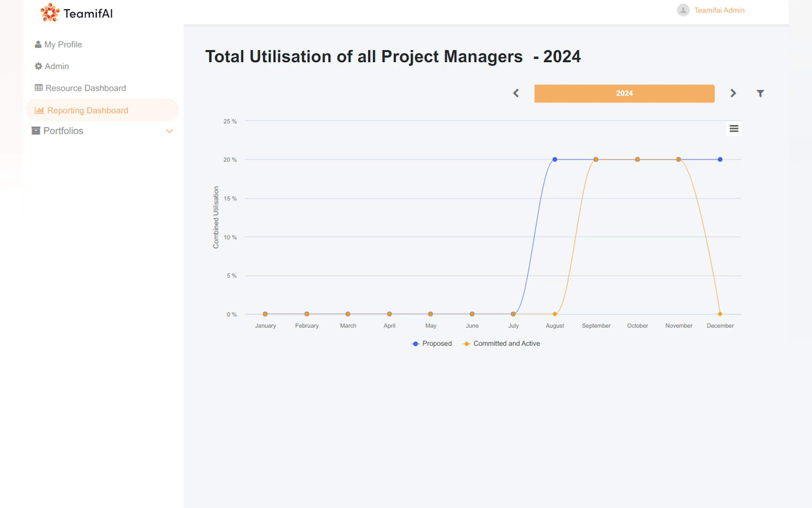Click the October data point

pyautogui.click(x=637, y=159)
